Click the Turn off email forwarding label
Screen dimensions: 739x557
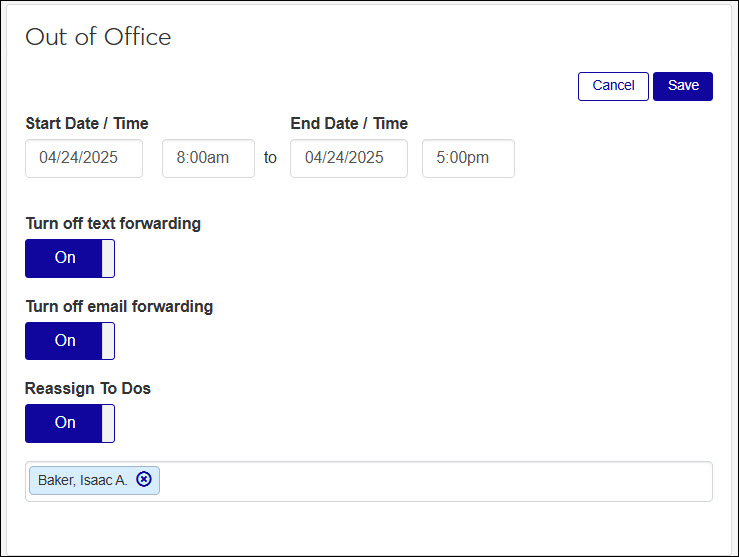coord(119,306)
